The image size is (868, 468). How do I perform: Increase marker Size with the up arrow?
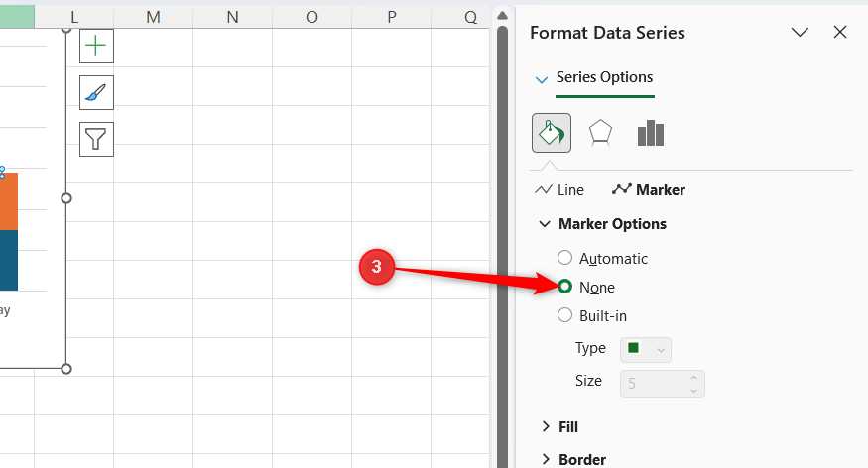pyautogui.click(x=693, y=378)
